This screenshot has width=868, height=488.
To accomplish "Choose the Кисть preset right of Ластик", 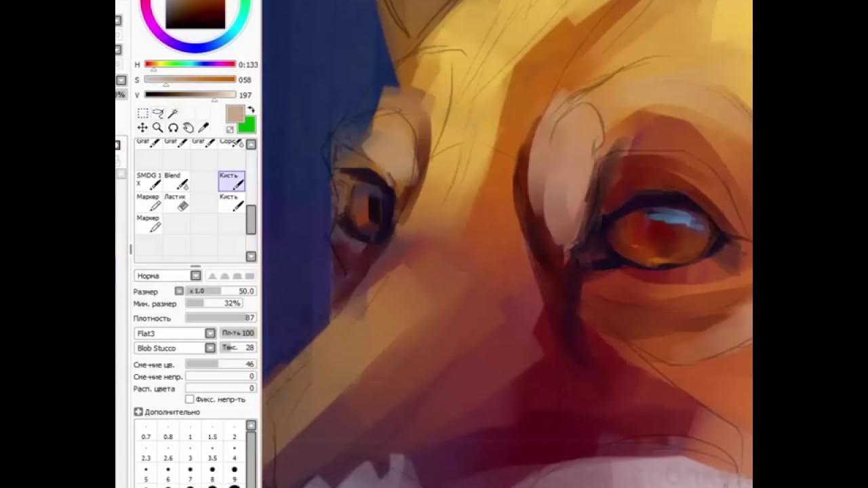I will pyautogui.click(x=232, y=203).
